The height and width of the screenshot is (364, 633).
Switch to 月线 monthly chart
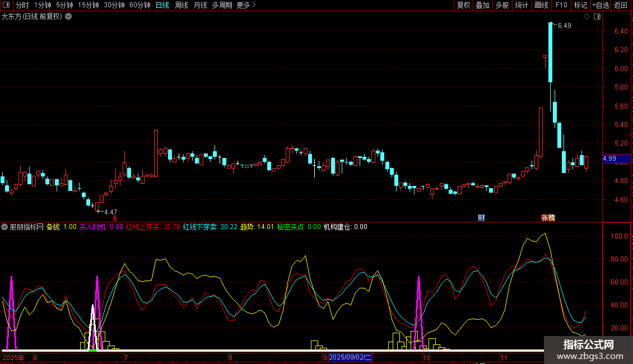coord(200,5)
